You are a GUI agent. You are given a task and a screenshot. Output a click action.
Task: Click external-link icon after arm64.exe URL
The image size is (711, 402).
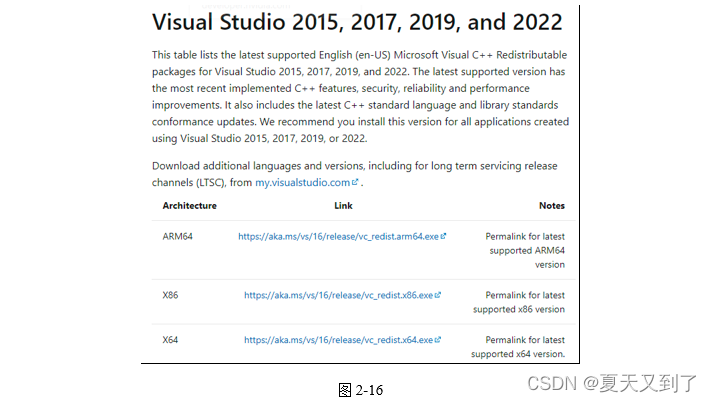443,236
